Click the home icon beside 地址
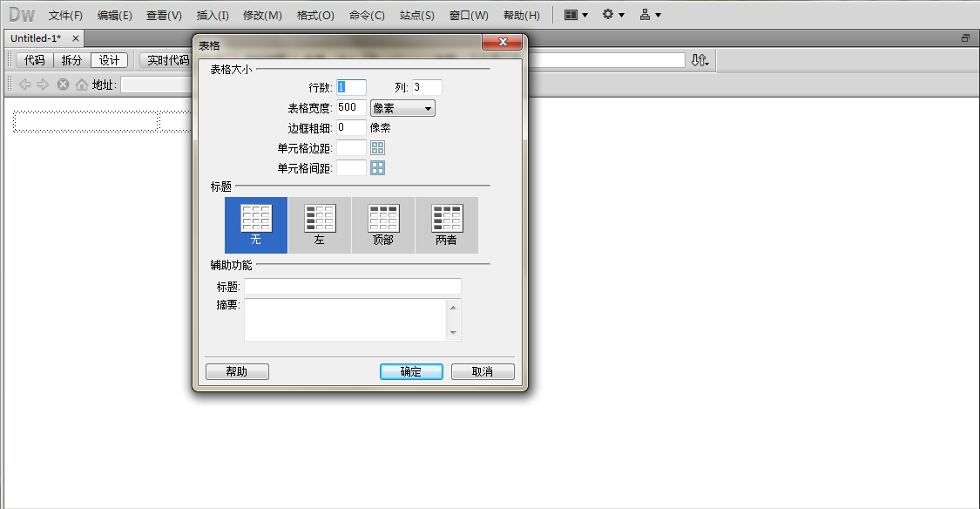The image size is (980, 509). (82, 85)
